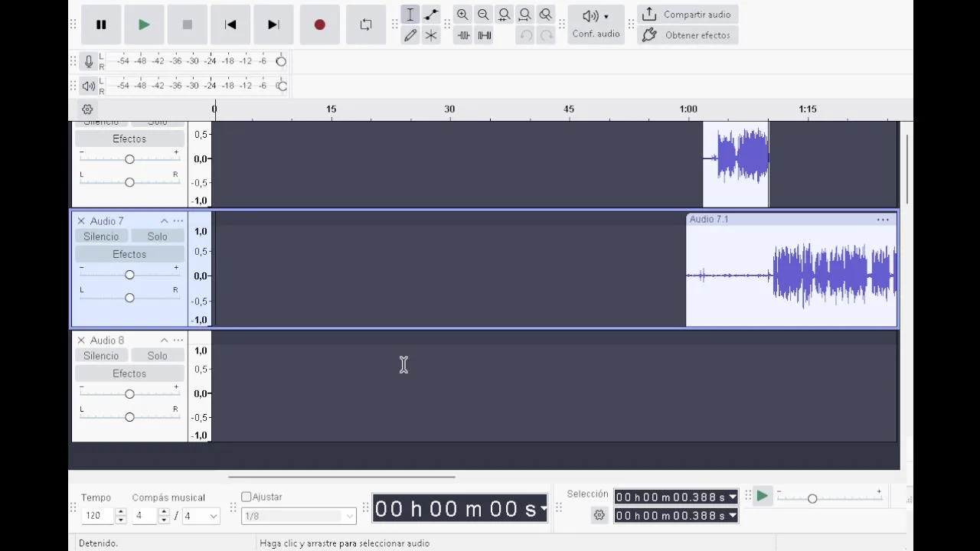The width and height of the screenshot is (980, 551).
Task: Toggle Silencio on Audio 7 track
Action: click(101, 236)
